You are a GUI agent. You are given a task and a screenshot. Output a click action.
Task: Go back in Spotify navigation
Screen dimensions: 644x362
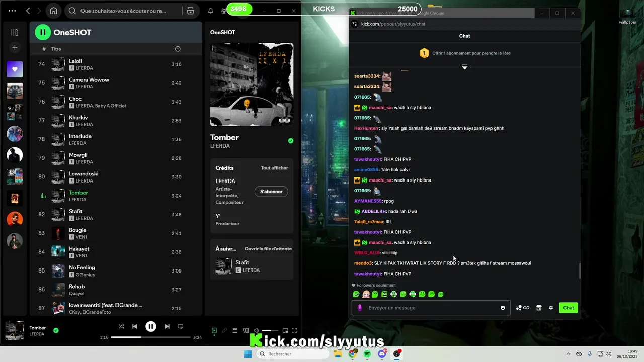pyautogui.click(x=28, y=11)
